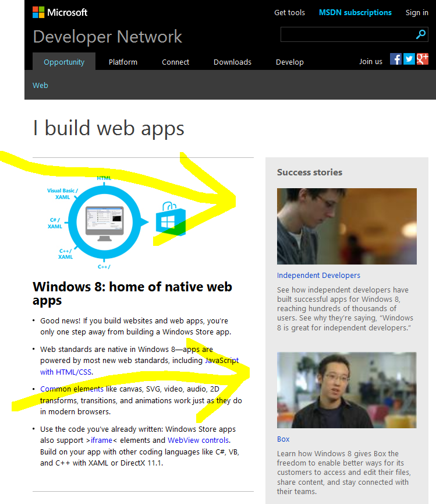Open the iframe link
436x504 pixels.
pyautogui.click(x=101, y=440)
